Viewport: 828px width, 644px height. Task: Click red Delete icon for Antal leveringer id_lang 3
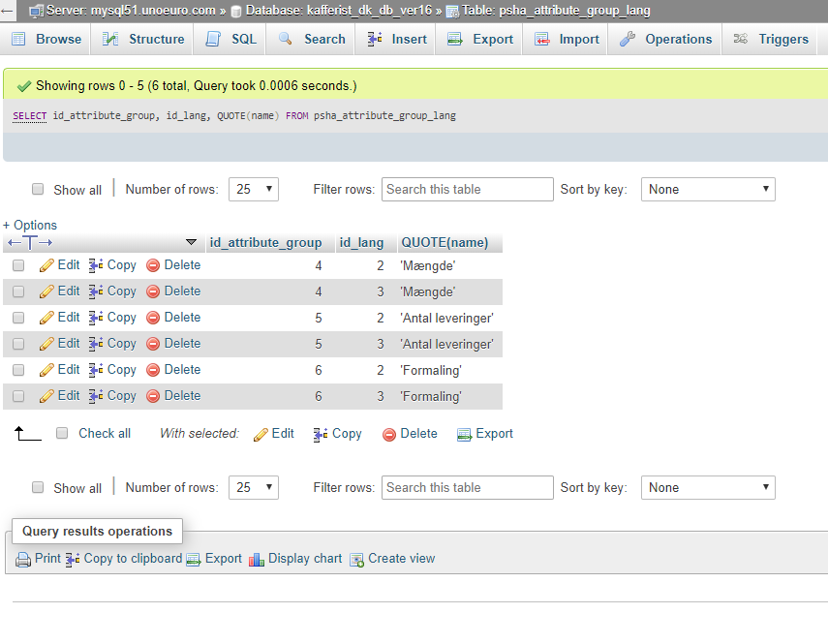[x=153, y=344]
